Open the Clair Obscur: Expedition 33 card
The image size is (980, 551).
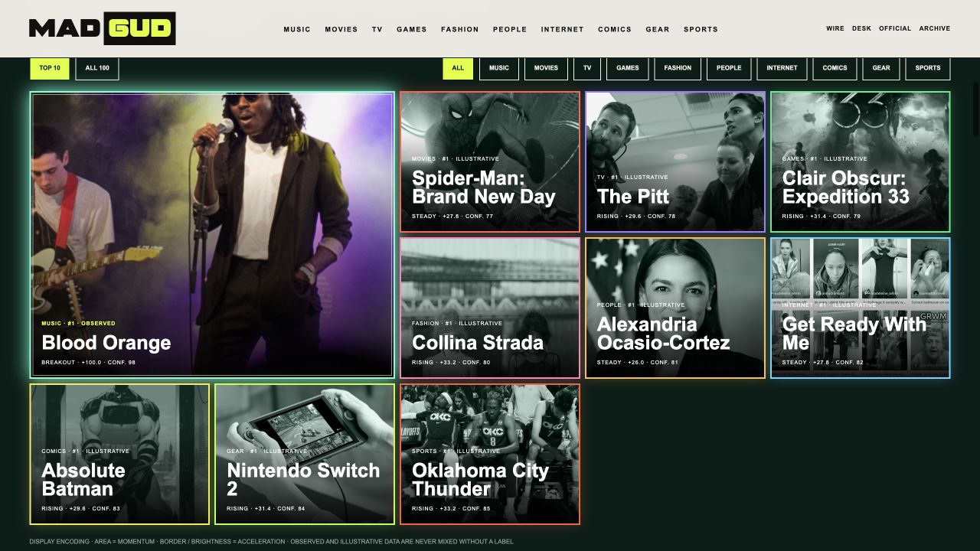tap(861, 161)
